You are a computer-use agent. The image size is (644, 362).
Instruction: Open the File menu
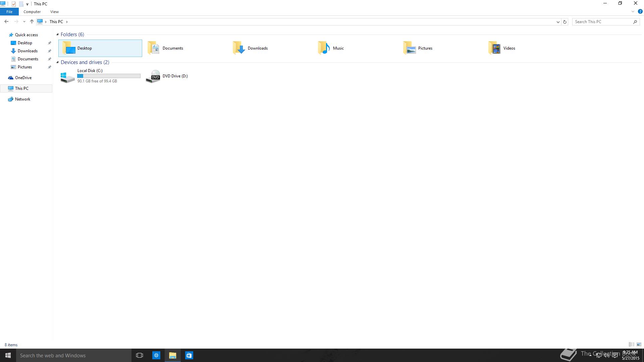coord(9,12)
